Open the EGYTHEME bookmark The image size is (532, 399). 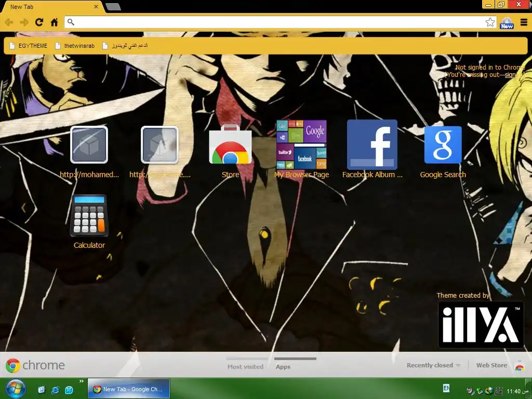tap(29, 46)
